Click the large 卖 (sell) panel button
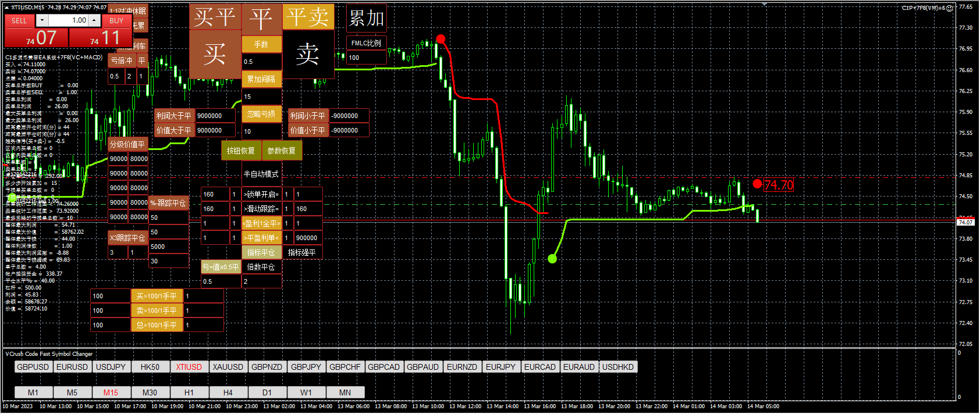This screenshot has width=980, height=414. click(x=308, y=54)
